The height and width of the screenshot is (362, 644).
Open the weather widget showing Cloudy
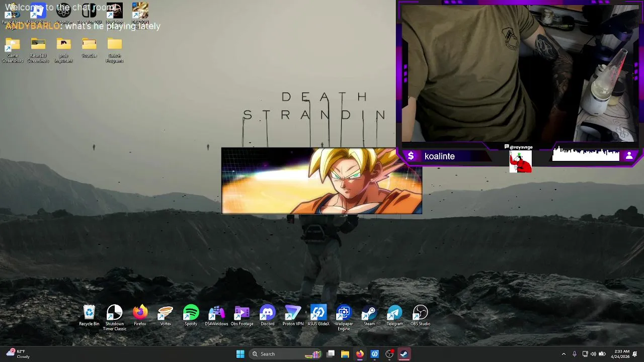[18, 354]
